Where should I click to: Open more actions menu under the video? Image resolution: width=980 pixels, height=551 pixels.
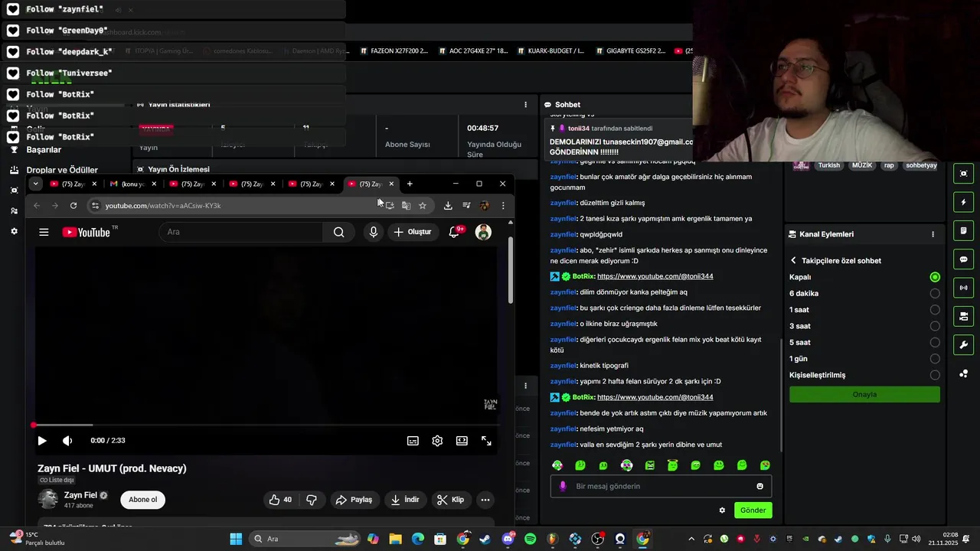(x=485, y=500)
